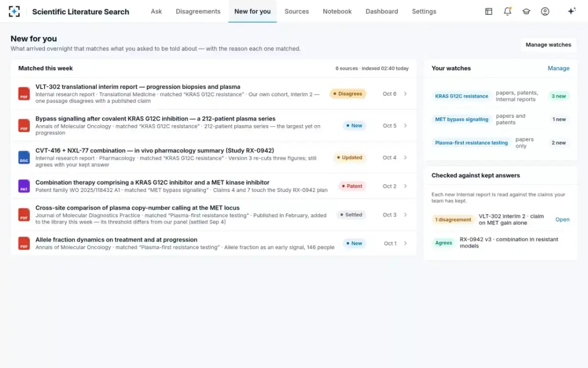Open the user account profile icon
588x368 pixels.
[x=545, y=11]
